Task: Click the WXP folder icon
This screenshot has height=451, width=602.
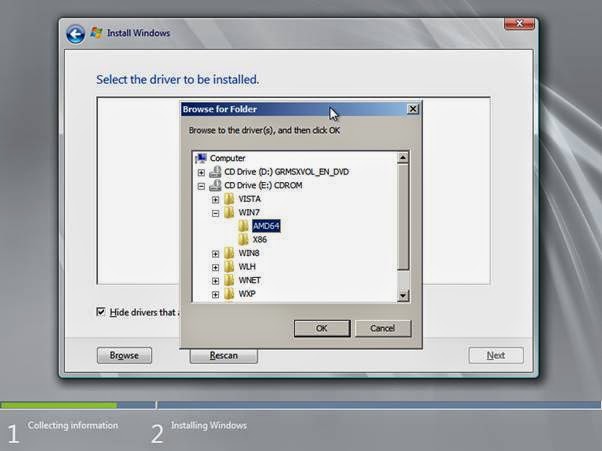Action: click(x=229, y=294)
